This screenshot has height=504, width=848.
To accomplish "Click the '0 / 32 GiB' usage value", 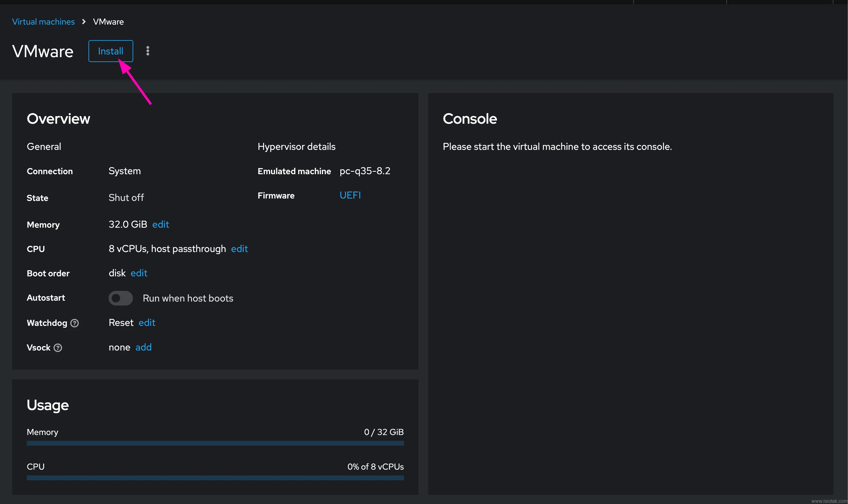I will (x=384, y=432).
